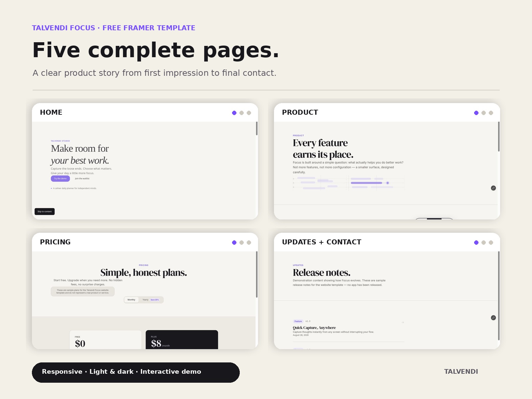This screenshot has width=532, height=399.
Task: Click the edit pencil icon in Updates preview
Action: click(493, 318)
